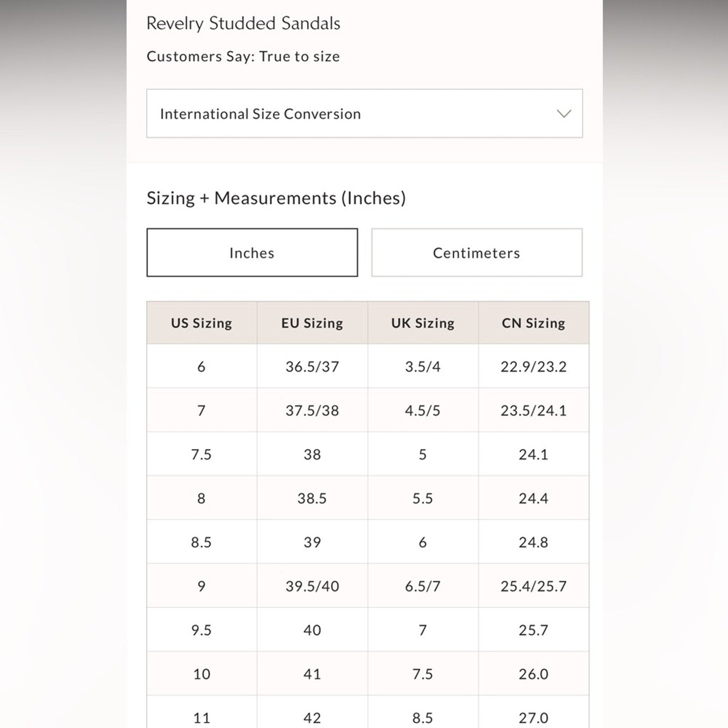Viewport: 728px width, 728px height.
Task: Click the Sizing + Measurements heading
Action: (x=276, y=198)
